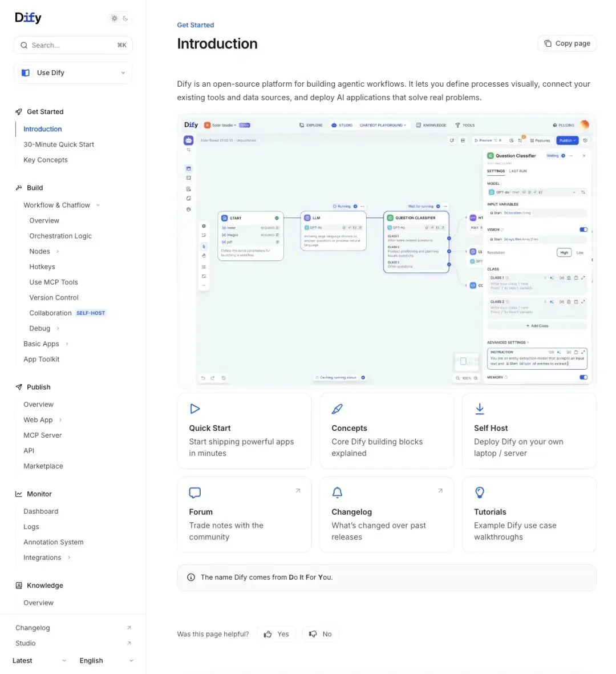Click the Concepts pen icon
The width and height of the screenshot is (616, 674).
[x=337, y=409]
